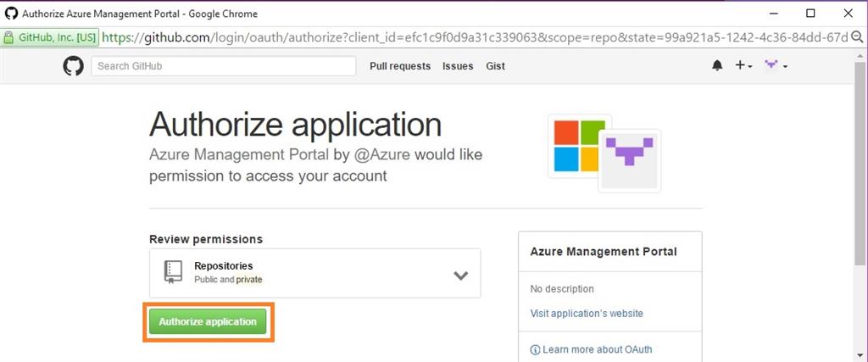Click the purple user identicon image
This screenshot has width=868, height=362.
[630, 161]
